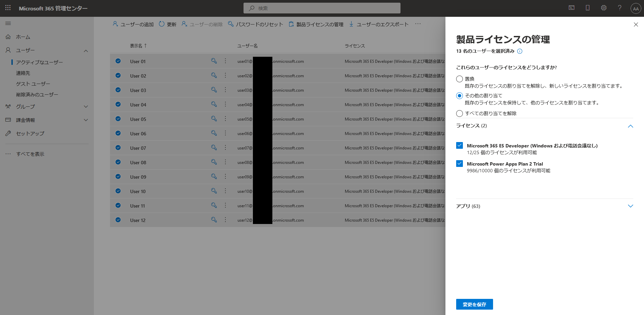This screenshot has height=315, width=644.
Task: Open セットアップ in sidebar
Action: [x=30, y=133]
